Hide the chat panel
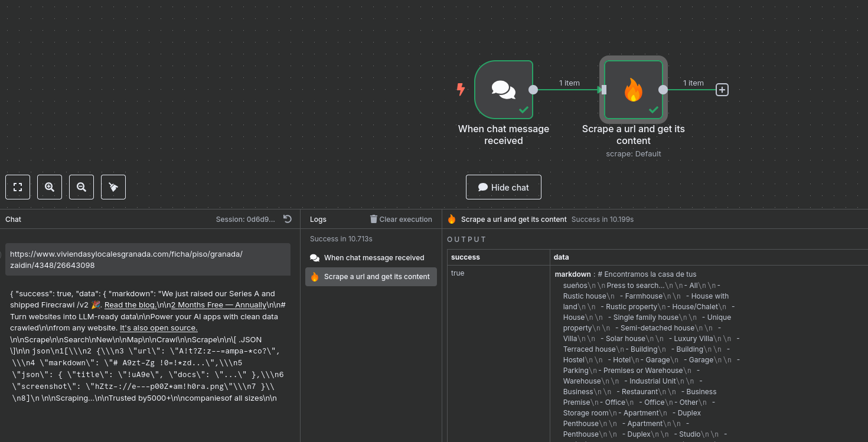868x442 pixels. (503, 187)
